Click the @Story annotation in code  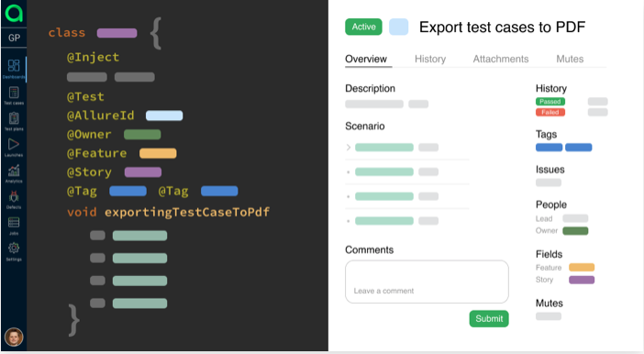89,172
